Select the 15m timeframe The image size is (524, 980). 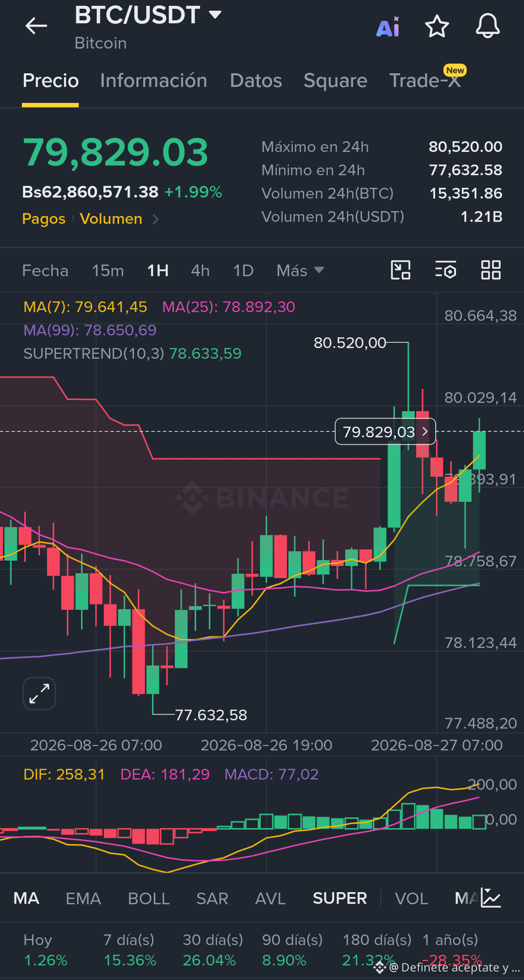pos(108,270)
